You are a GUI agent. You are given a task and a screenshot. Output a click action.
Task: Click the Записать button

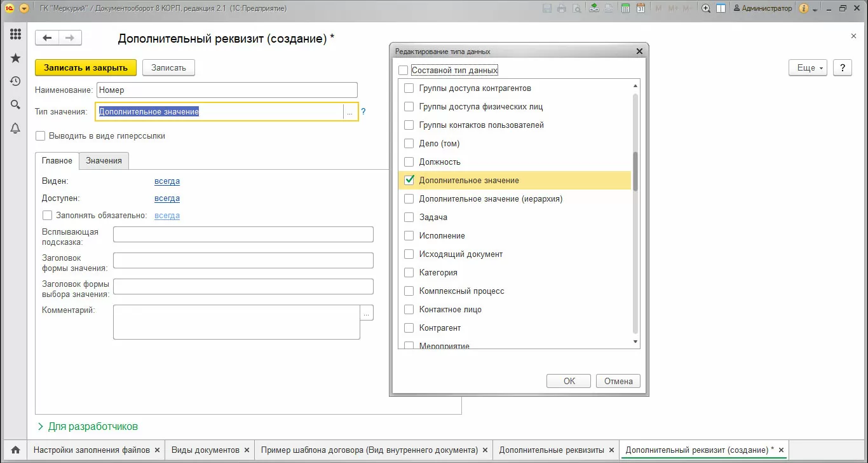point(168,68)
